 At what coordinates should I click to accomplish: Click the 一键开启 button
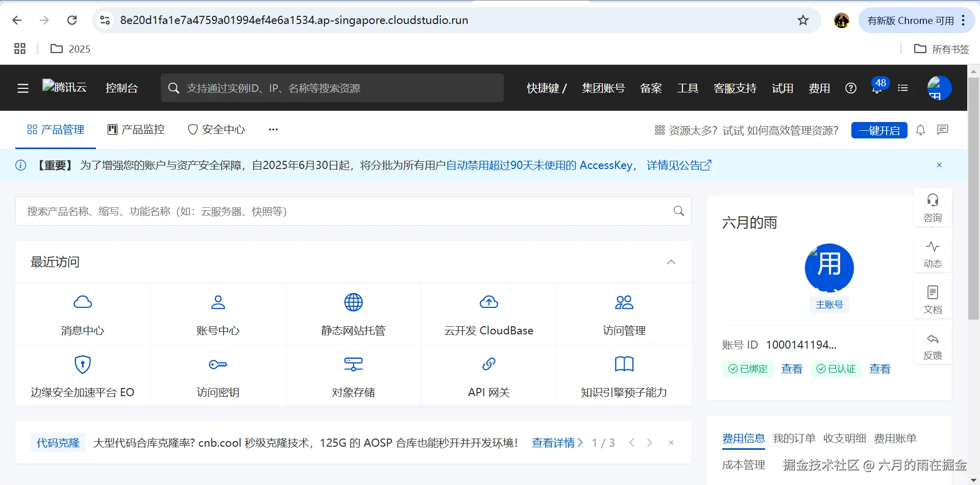pyautogui.click(x=879, y=130)
